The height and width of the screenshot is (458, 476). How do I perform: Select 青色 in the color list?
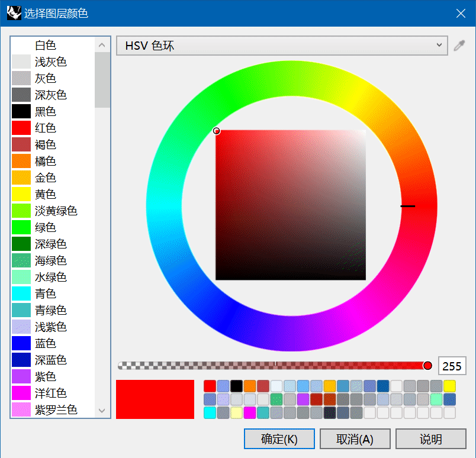[53, 293]
